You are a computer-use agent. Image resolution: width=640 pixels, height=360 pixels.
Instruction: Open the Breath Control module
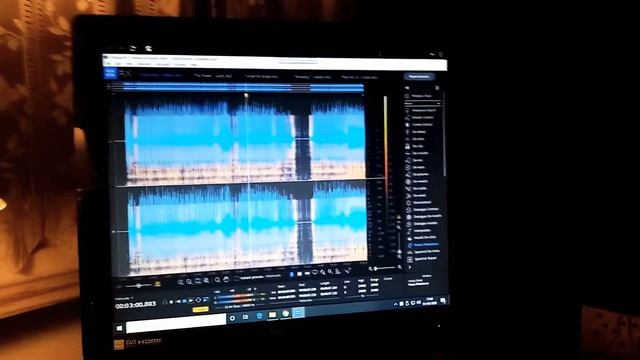[420, 118]
